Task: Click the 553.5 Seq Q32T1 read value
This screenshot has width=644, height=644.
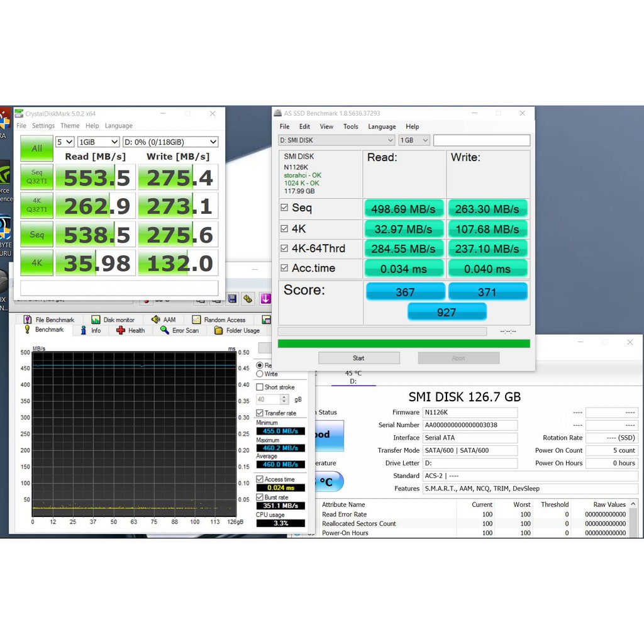Action: coord(96,177)
